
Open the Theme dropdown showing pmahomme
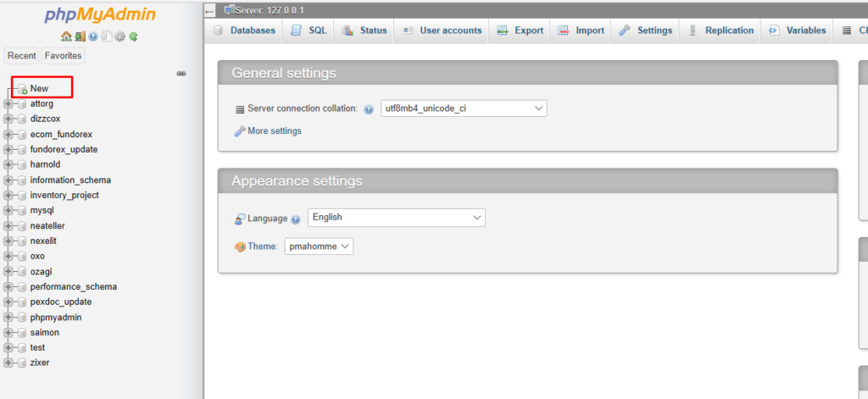click(319, 247)
